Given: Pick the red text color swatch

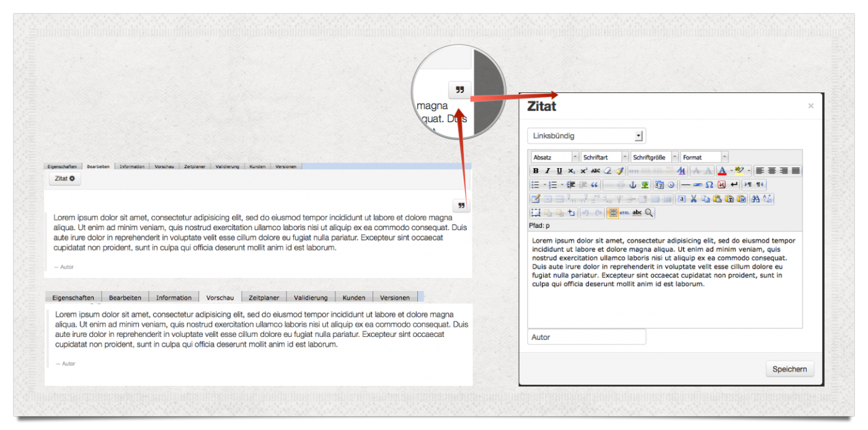Looking at the screenshot, I should click(722, 171).
